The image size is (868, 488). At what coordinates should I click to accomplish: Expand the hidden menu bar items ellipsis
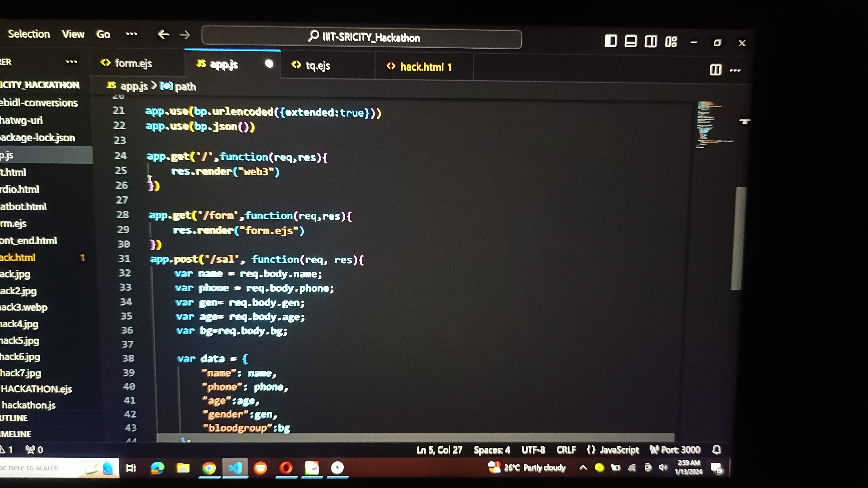131,34
